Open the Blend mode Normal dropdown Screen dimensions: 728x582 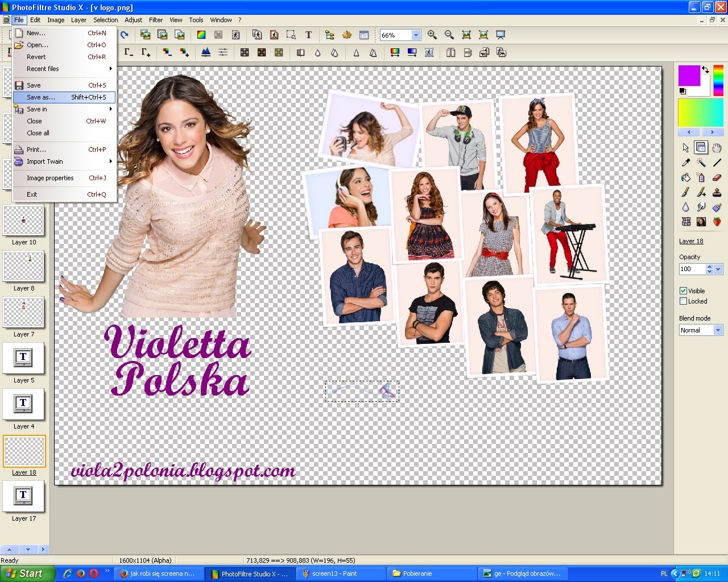(718, 330)
